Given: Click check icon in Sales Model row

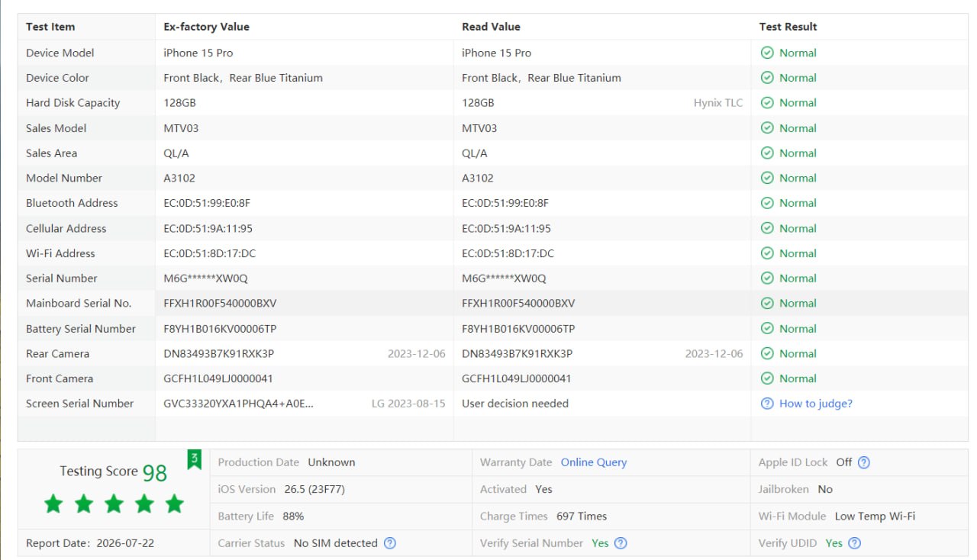Looking at the screenshot, I should click(x=767, y=128).
